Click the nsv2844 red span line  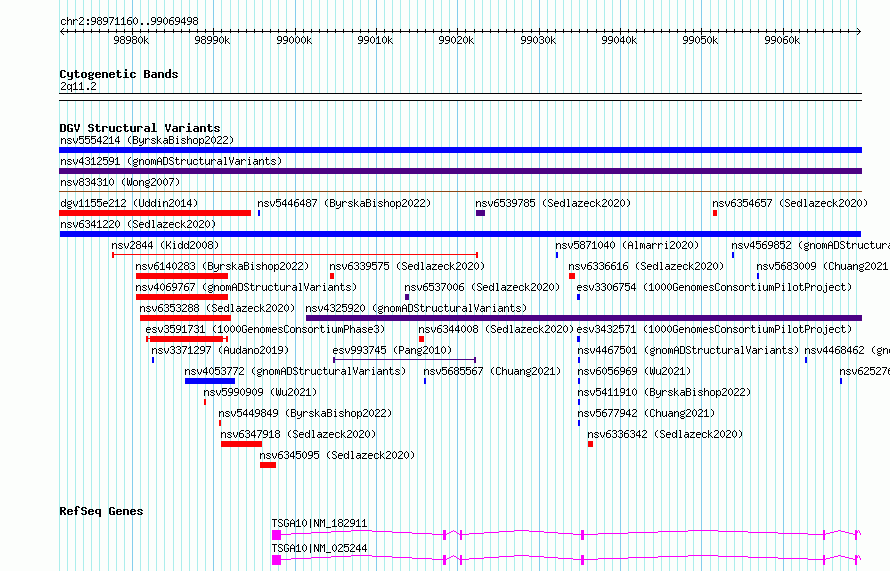(x=295, y=255)
